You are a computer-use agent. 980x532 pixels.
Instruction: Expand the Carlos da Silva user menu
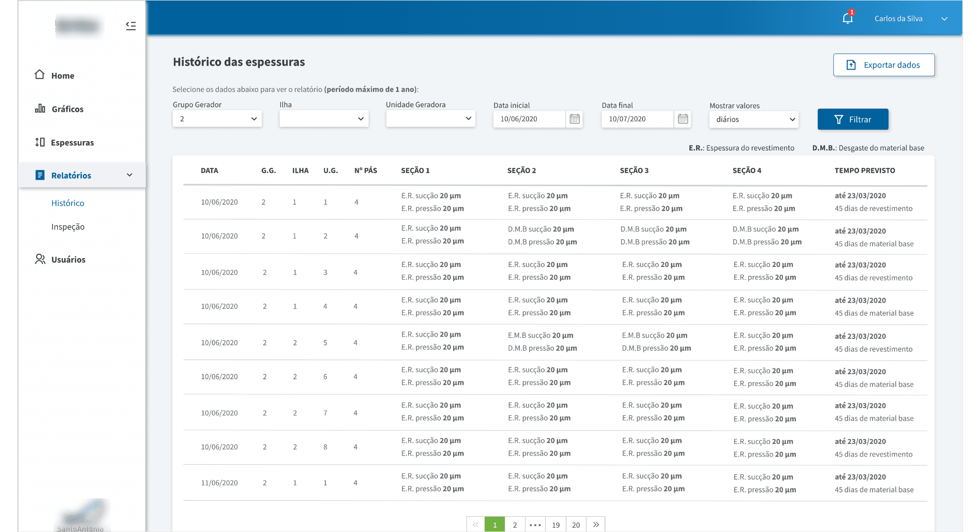point(944,19)
